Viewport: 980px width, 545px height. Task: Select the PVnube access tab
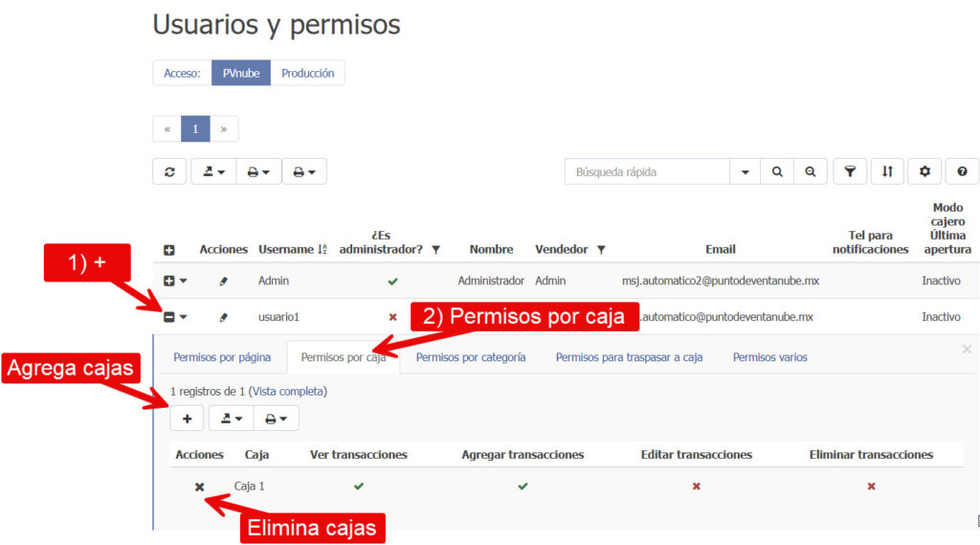pyautogui.click(x=240, y=73)
